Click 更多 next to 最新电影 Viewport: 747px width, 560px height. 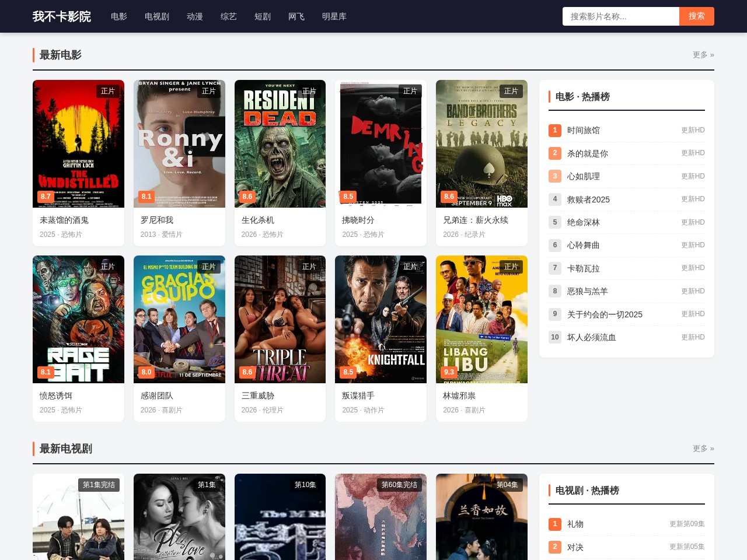coord(703,55)
